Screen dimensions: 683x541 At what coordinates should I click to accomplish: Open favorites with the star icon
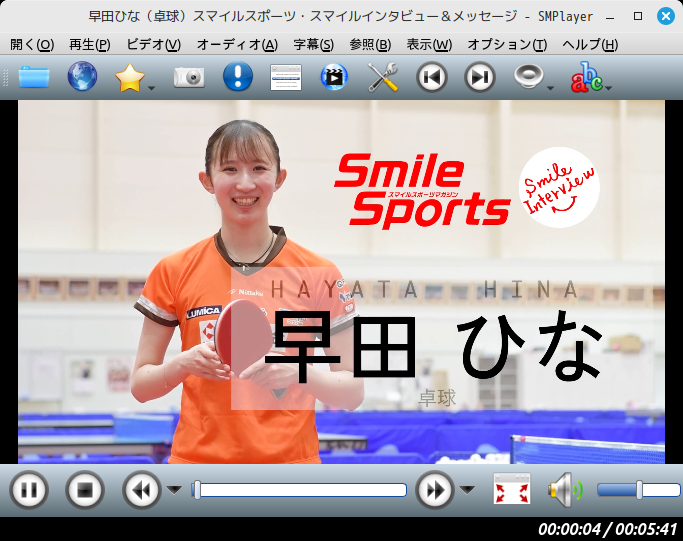point(130,78)
